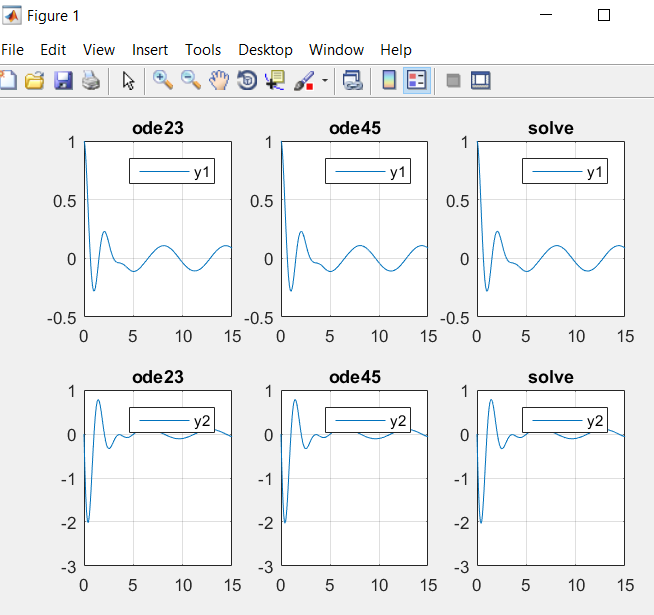Select the y1 legend in top solve plot
This screenshot has width=654, height=615.
pyautogui.click(x=565, y=171)
